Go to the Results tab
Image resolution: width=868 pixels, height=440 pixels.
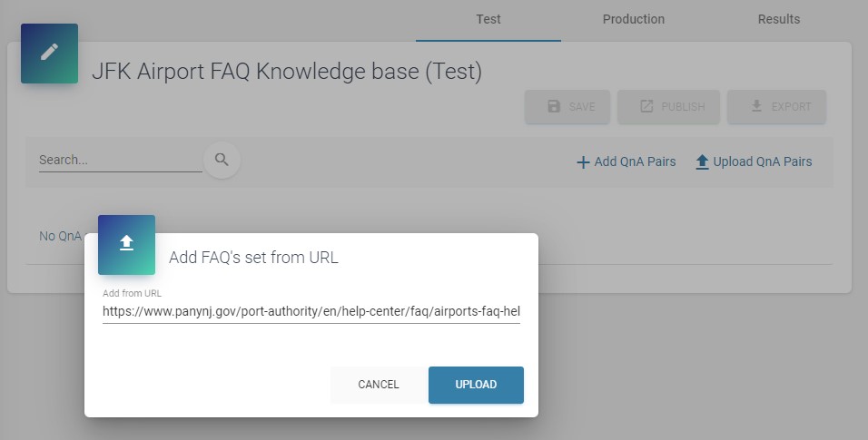(778, 19)
